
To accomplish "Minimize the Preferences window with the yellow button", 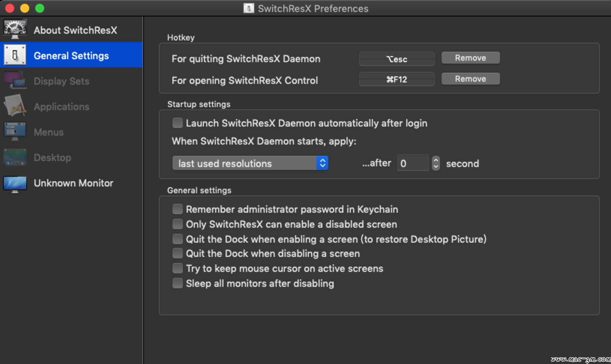I will (x=25, y=8).
